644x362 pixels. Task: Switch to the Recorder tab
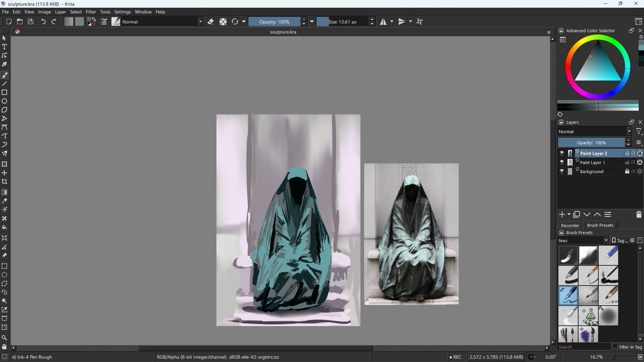[570, 225]
